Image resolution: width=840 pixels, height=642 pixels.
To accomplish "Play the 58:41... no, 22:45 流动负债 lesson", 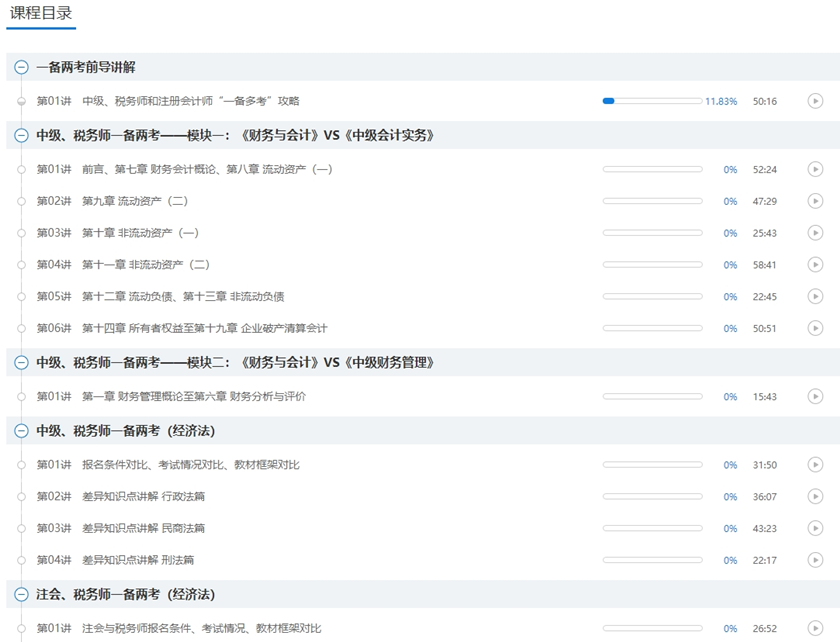I will coord(815,297).
